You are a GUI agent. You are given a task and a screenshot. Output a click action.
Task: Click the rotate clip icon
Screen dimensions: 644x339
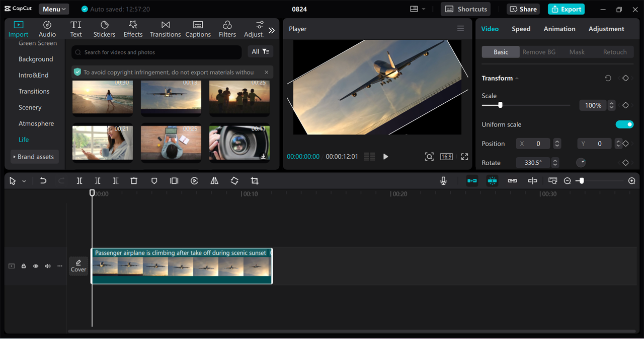(234, 181)
